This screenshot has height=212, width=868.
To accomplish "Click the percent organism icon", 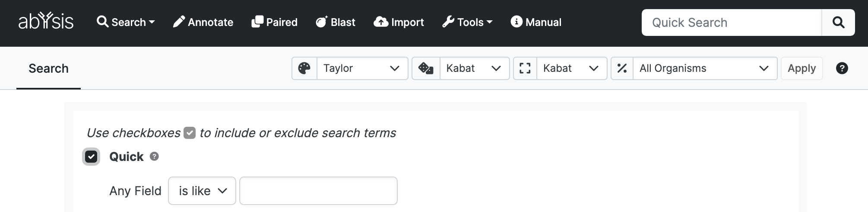I will pos(622,68).
